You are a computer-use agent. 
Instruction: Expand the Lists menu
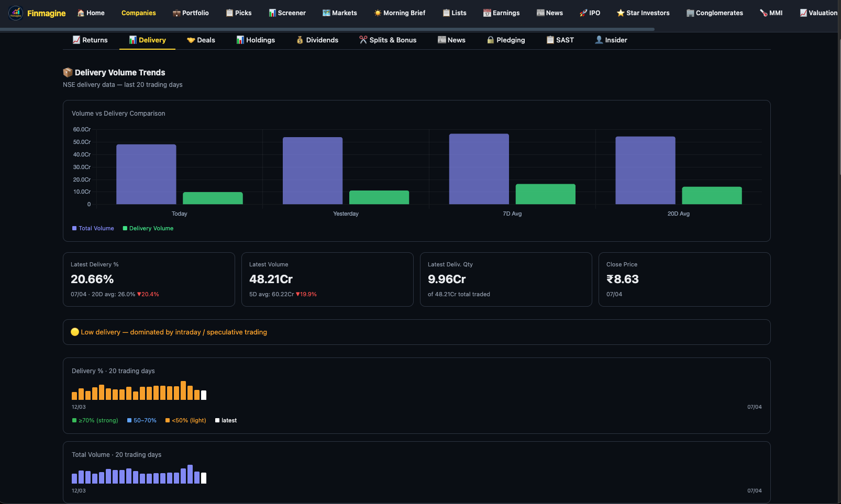tap(454, 13)
